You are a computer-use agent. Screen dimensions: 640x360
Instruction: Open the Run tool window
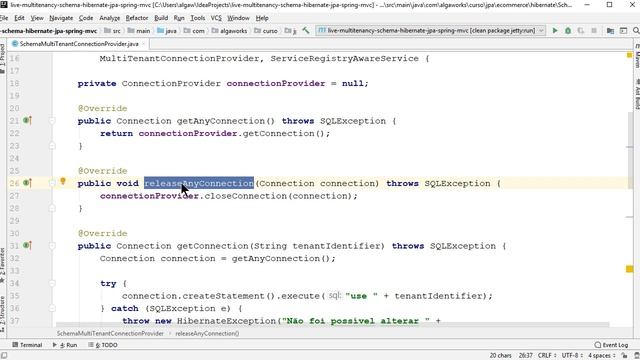click(65, 345)
